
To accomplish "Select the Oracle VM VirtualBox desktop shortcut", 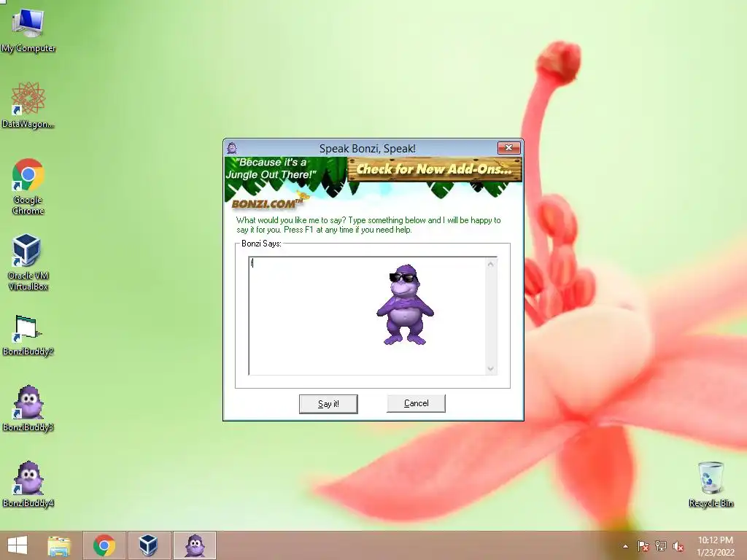I will click(x=28, y=262).
